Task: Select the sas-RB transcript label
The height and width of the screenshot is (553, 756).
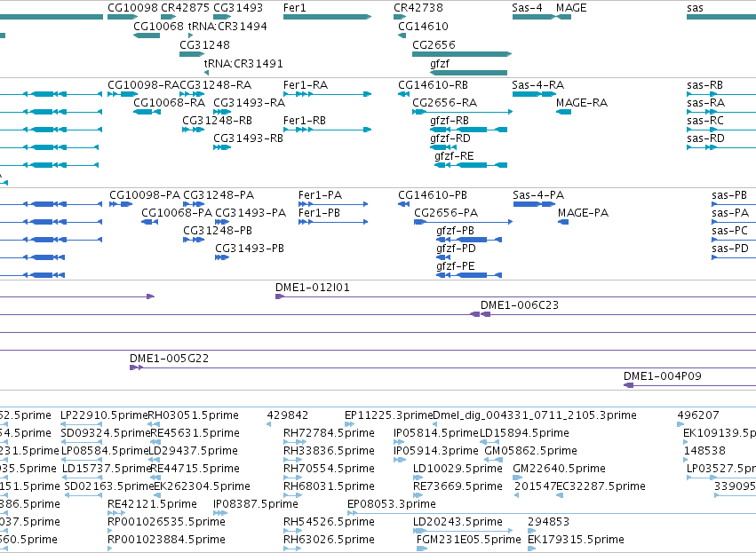Action: tap(704, 85)
